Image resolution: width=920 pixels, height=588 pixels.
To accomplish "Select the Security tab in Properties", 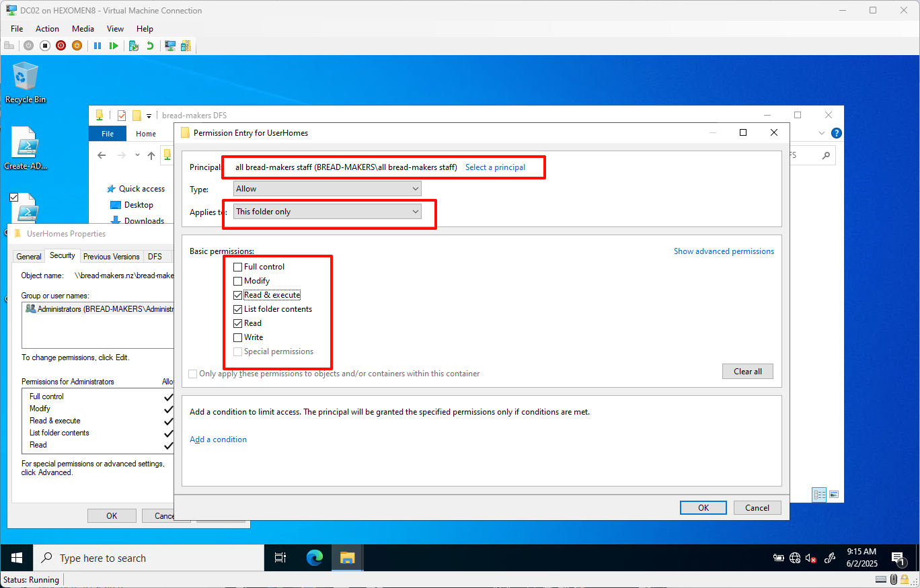I will coord(63,255).
